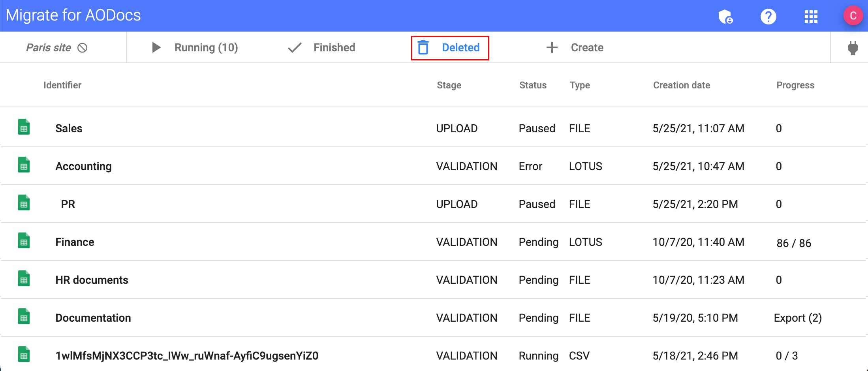Click the 10/7/20, 11:40 AM creation date
868x371 pixels.
pos(698,242)
